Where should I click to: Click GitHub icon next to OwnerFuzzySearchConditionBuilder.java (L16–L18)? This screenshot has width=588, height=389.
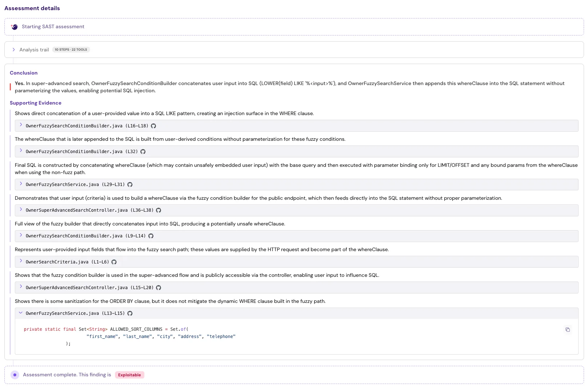(x=153, y=126)
